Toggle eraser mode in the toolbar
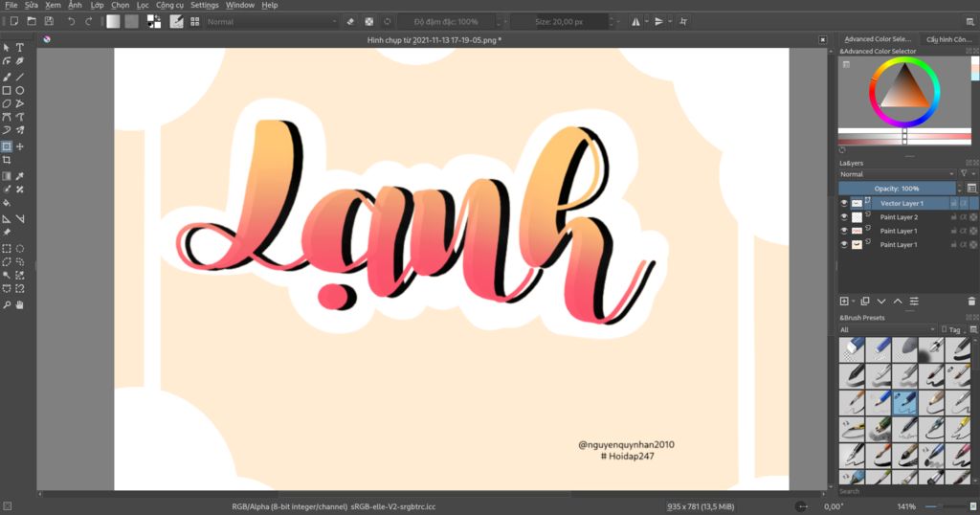Viewport: 980px width, 515px height. 350,21
